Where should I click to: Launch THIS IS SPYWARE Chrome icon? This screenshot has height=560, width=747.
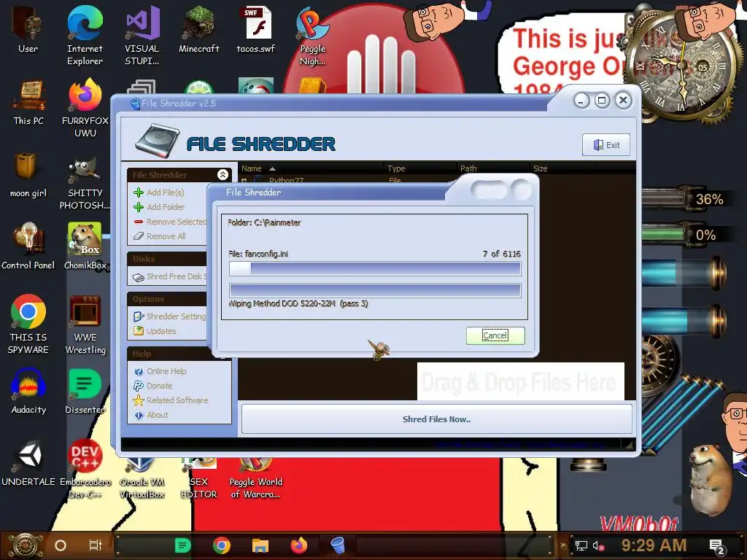(x=28, y=324)
